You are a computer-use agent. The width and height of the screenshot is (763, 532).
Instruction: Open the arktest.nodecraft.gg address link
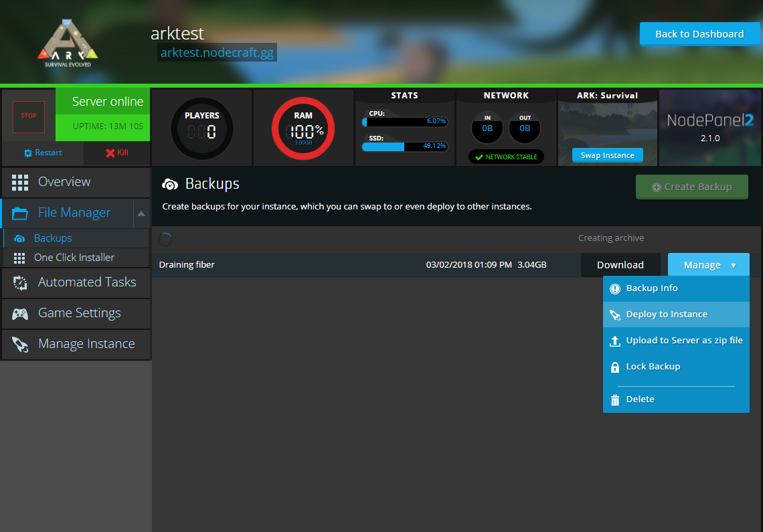(217, 53)
